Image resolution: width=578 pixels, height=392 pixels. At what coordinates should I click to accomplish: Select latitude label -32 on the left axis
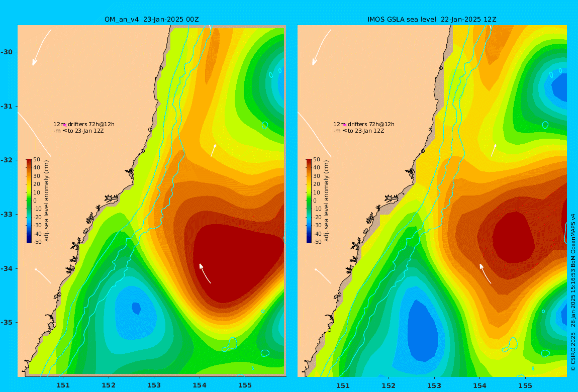pos(7,160)
